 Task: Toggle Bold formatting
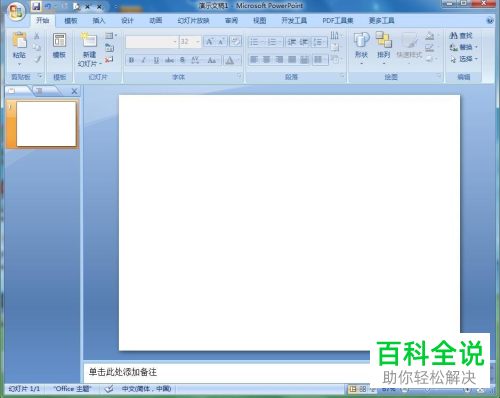coord(131,60)
